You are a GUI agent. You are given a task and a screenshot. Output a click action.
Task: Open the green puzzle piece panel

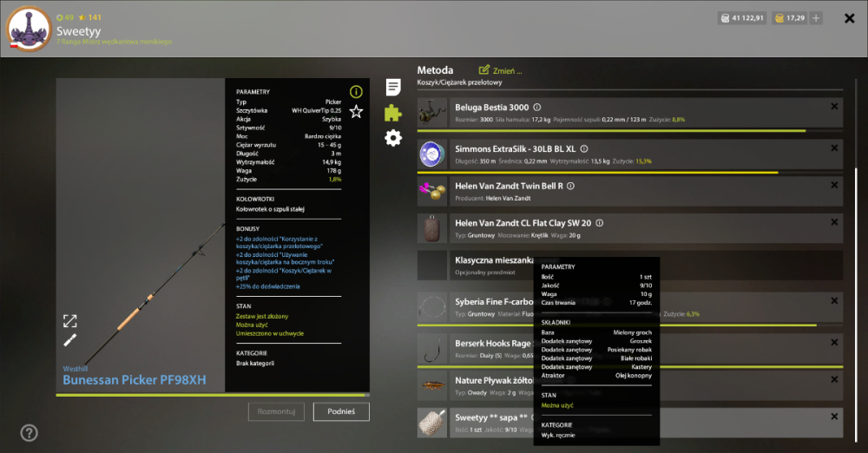[x=393, y=113]
